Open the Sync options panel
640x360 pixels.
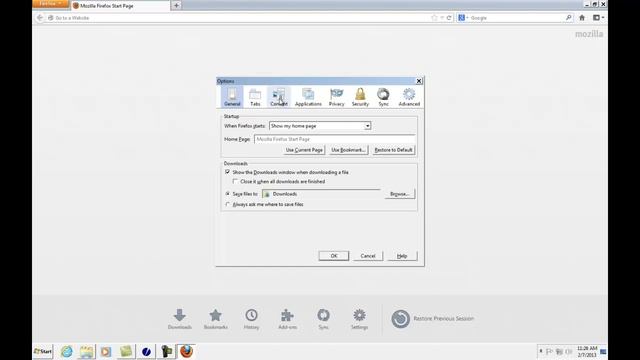(383, 97)
